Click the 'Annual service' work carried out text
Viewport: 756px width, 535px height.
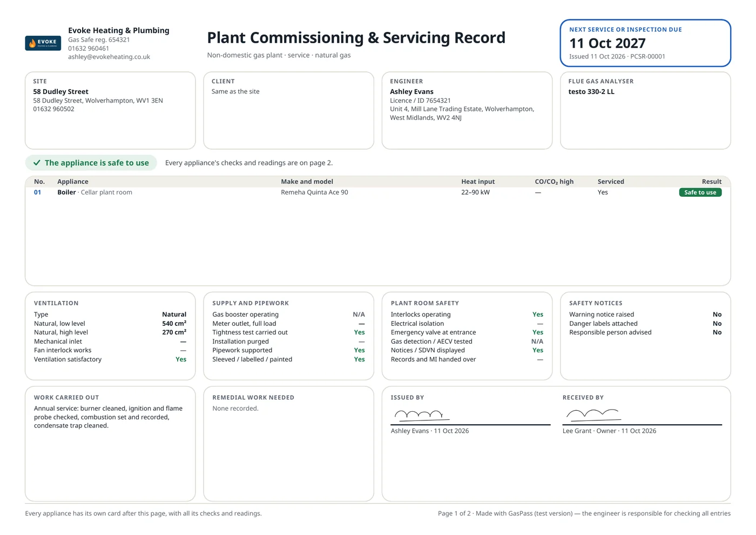pos(108,417)
